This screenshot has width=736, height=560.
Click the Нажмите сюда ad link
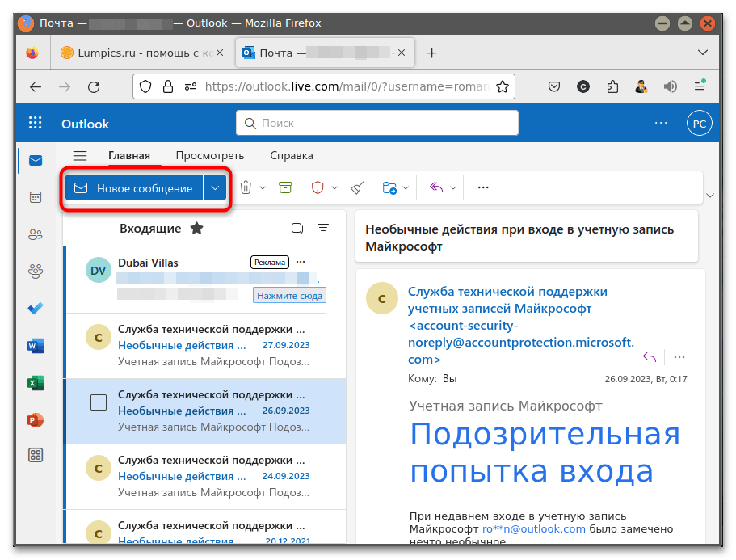[x=289, y=296]
